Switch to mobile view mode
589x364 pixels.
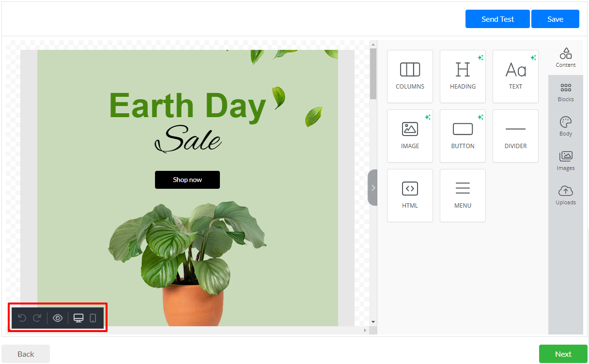click(x=93, y=318)
